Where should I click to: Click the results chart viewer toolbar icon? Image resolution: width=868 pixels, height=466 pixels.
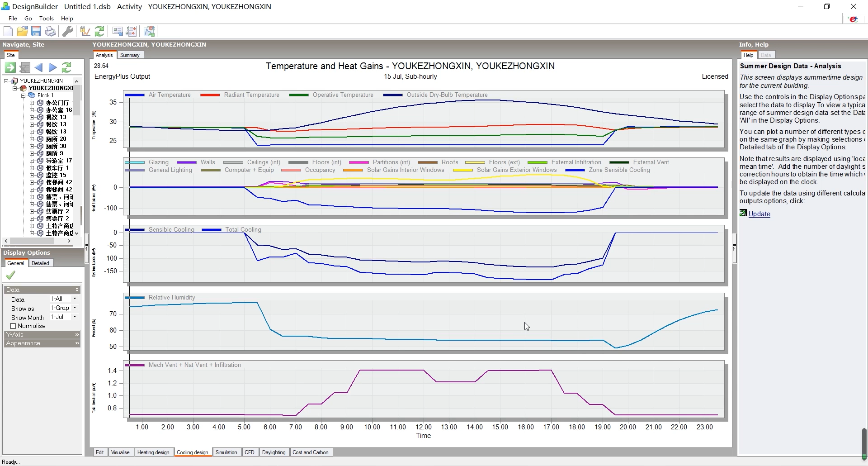tap(149, 31)
